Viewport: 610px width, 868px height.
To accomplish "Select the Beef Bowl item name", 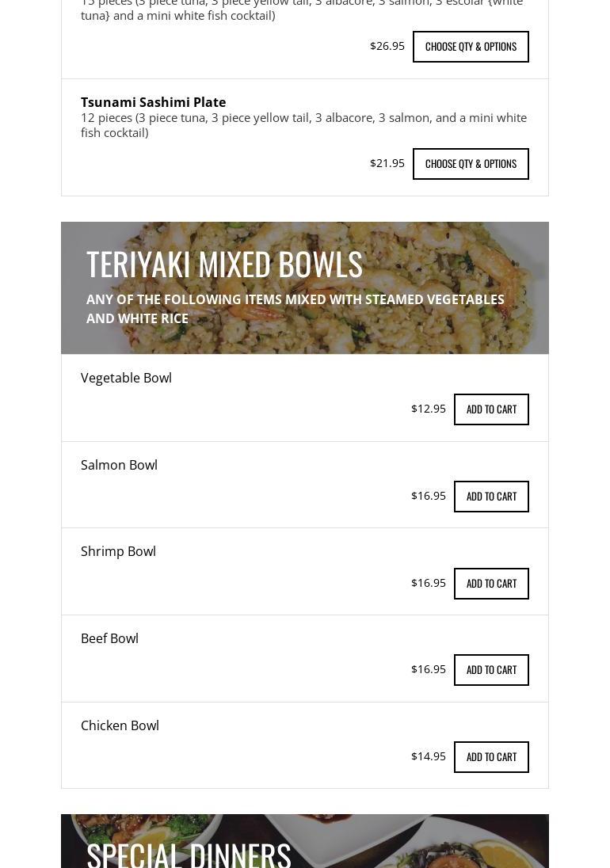I will click(x=109, y=638).
